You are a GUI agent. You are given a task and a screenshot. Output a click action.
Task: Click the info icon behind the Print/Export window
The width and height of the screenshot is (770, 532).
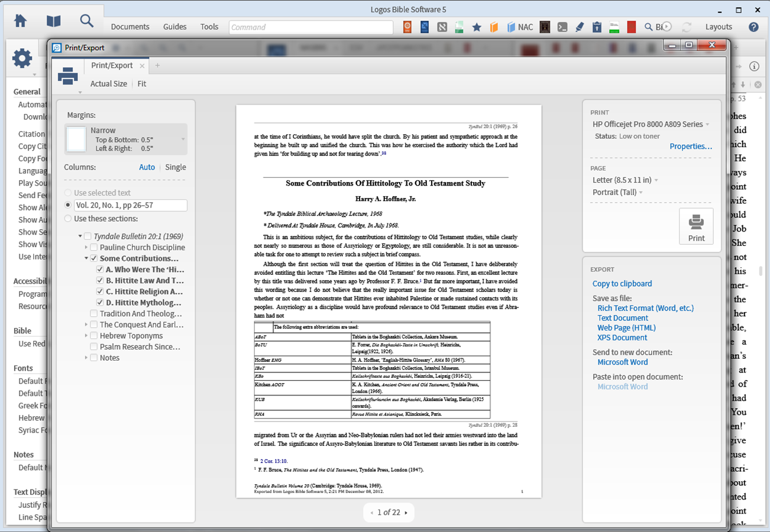click(754, 66)
